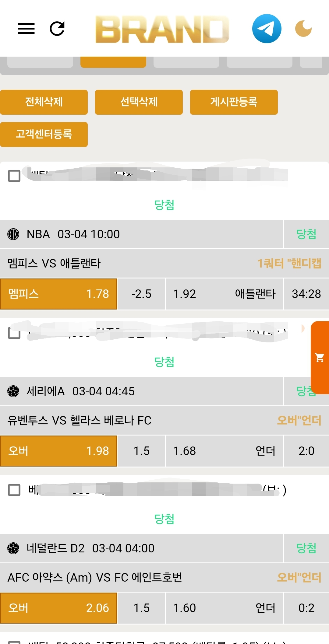
Task: Click the 세리에A soccer ball icon
Action: pyautogui.click(x=13, y=391)
